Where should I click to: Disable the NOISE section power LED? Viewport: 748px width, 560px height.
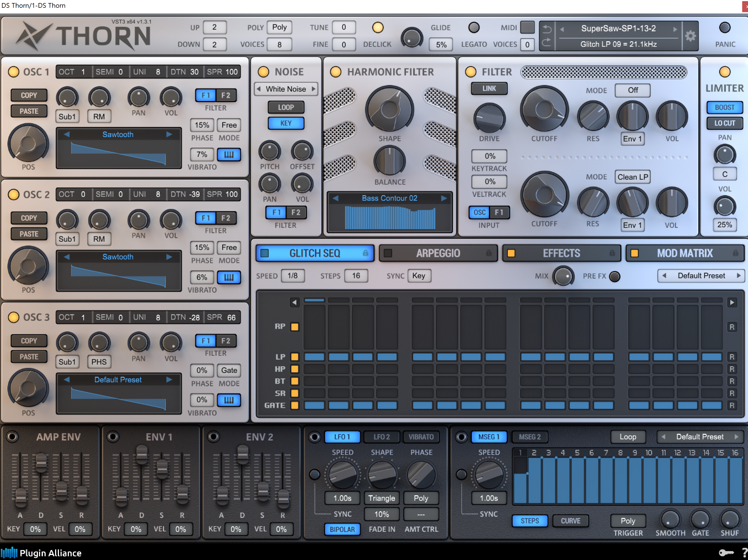coord(263,72)
